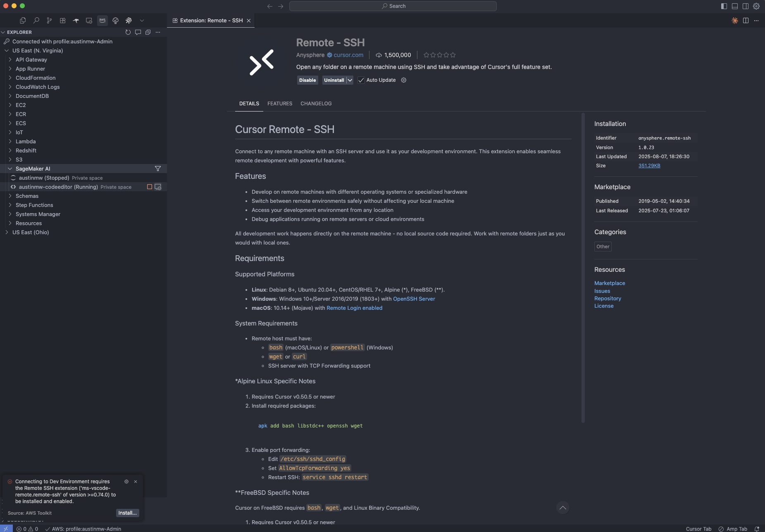Open the kangaroo-shaped activity bar icon
The image size is (765, 532).
[x=76, y=20]
